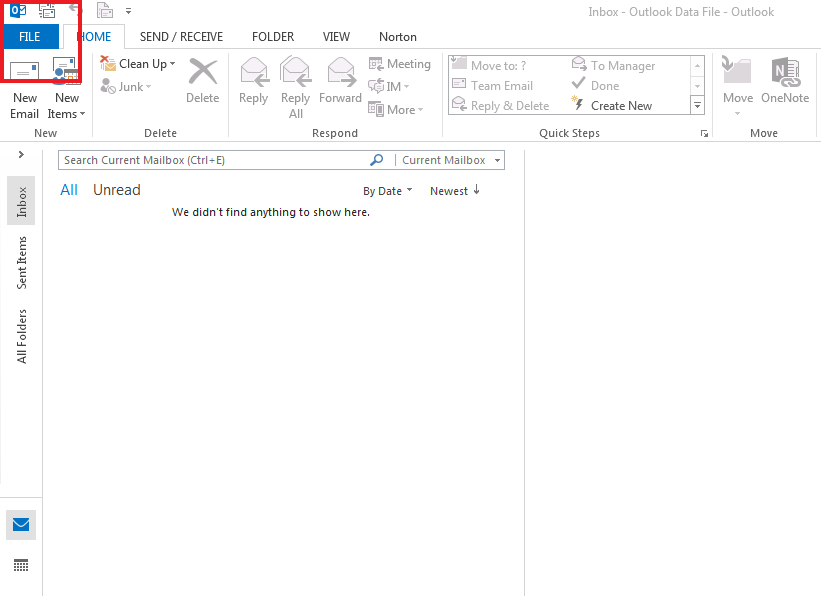
Task: Click the 'Quick Steps' group label
Action: [570, 133]
